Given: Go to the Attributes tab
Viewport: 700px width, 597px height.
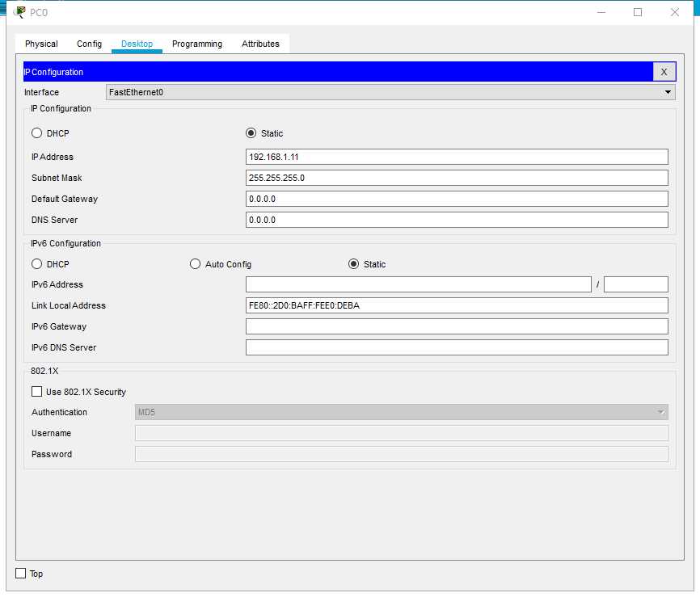Looking at the screenshot, I should click(x=260, y=44).
